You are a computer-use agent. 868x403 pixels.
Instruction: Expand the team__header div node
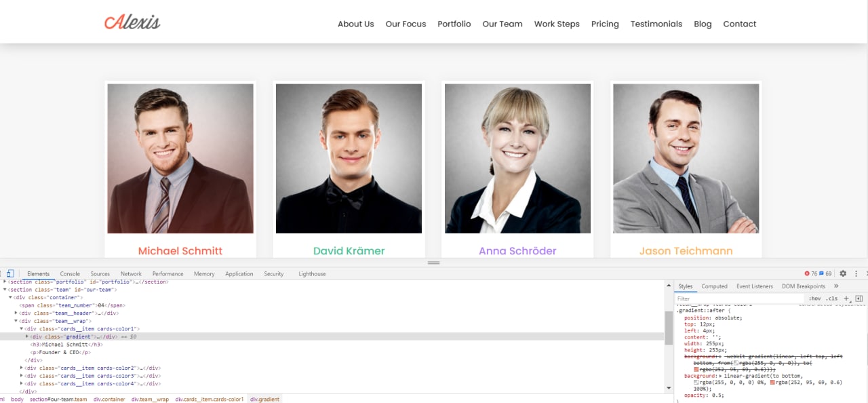(x=16, y=313)
